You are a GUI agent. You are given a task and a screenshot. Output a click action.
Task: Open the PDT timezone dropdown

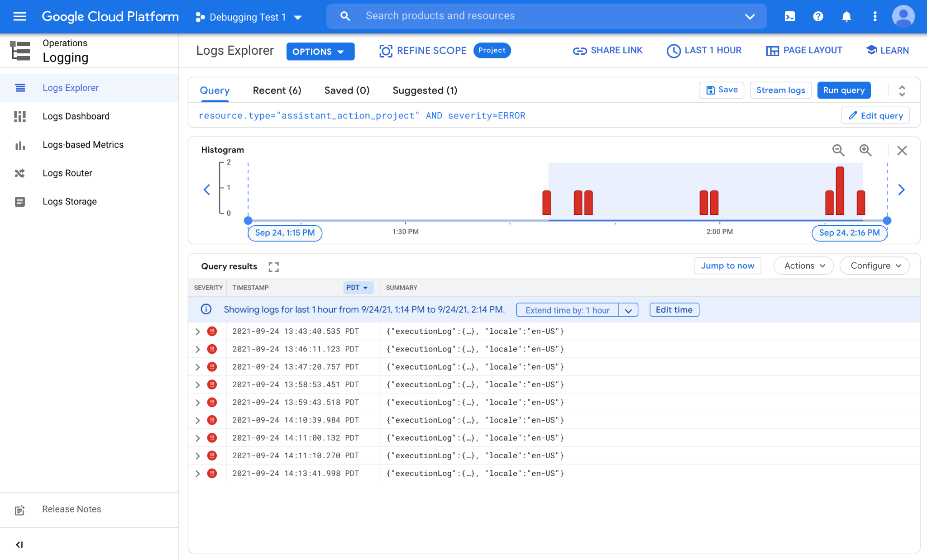click(357, 288)
